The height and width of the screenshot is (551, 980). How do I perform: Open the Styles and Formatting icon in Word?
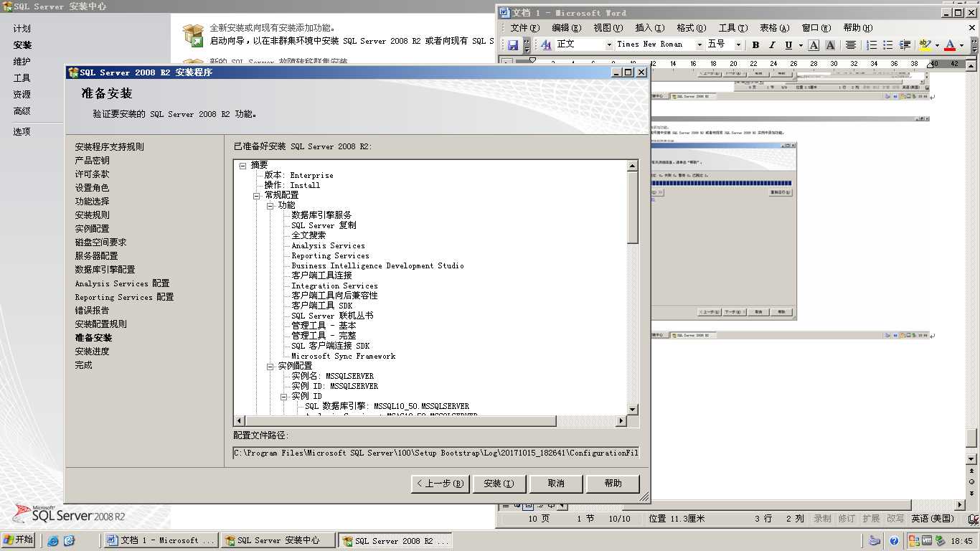(546, 44)
